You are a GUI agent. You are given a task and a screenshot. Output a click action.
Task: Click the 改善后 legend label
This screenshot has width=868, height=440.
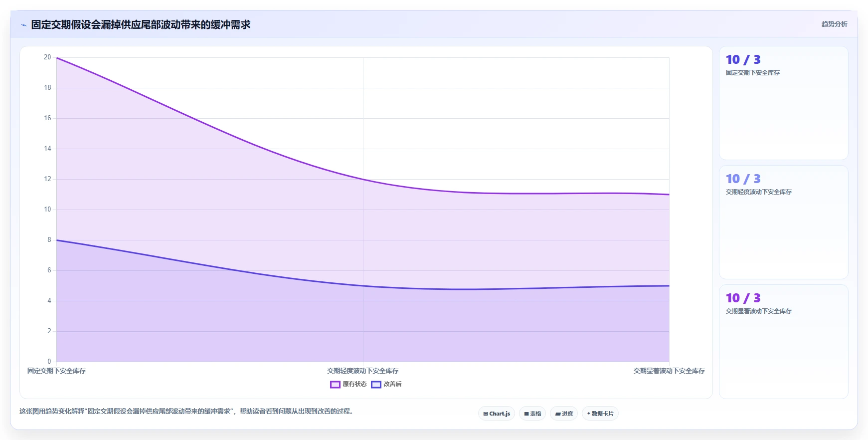392,384
